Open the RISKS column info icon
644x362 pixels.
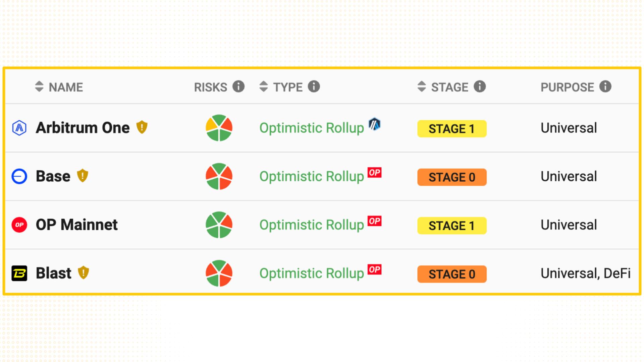point(238,86)
